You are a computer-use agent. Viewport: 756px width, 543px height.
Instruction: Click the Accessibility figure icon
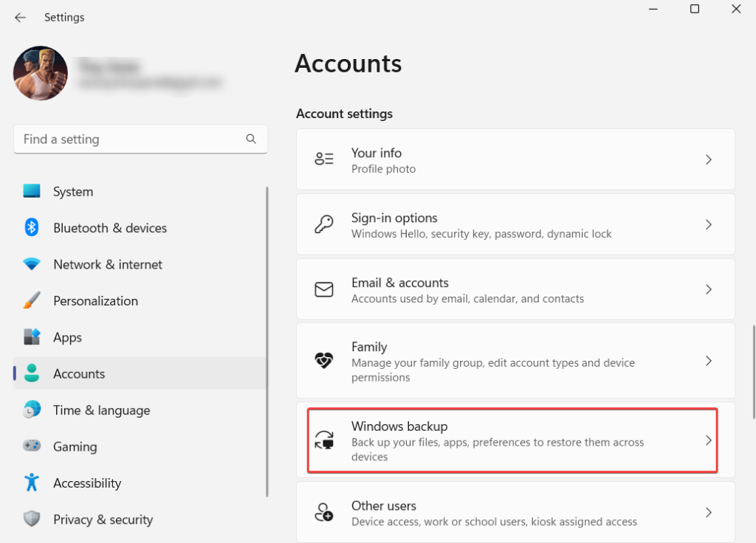click(x=31, y=483)
